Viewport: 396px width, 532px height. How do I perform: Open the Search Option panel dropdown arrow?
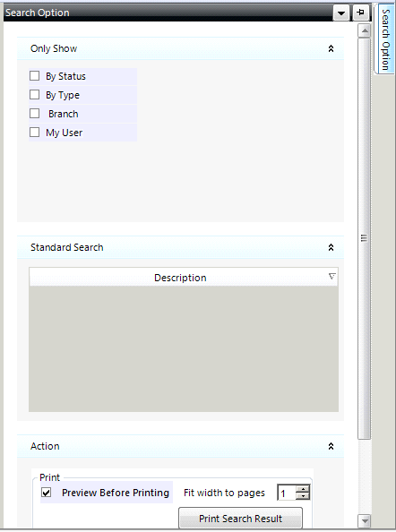[341, 13]
